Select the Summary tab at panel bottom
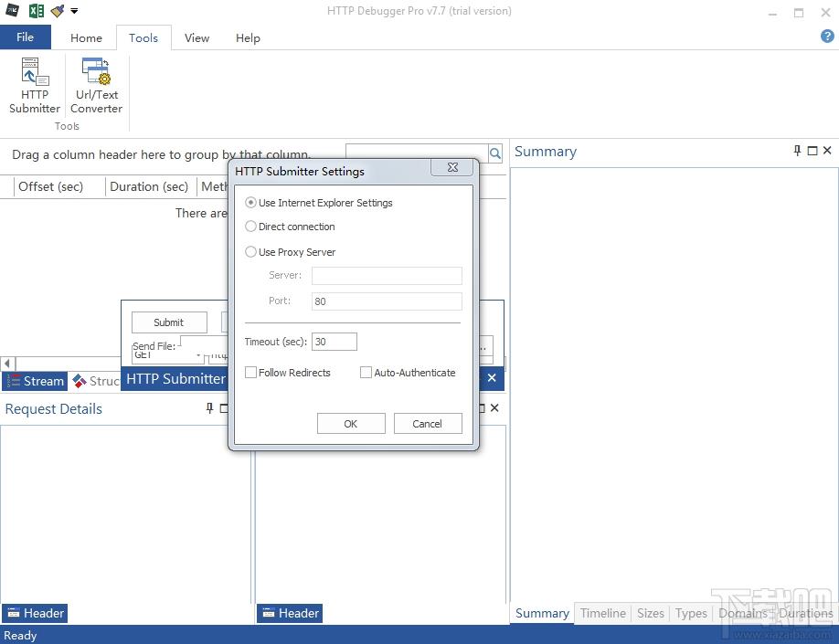The width and height of the screenshot is (839, 644). 542,613
